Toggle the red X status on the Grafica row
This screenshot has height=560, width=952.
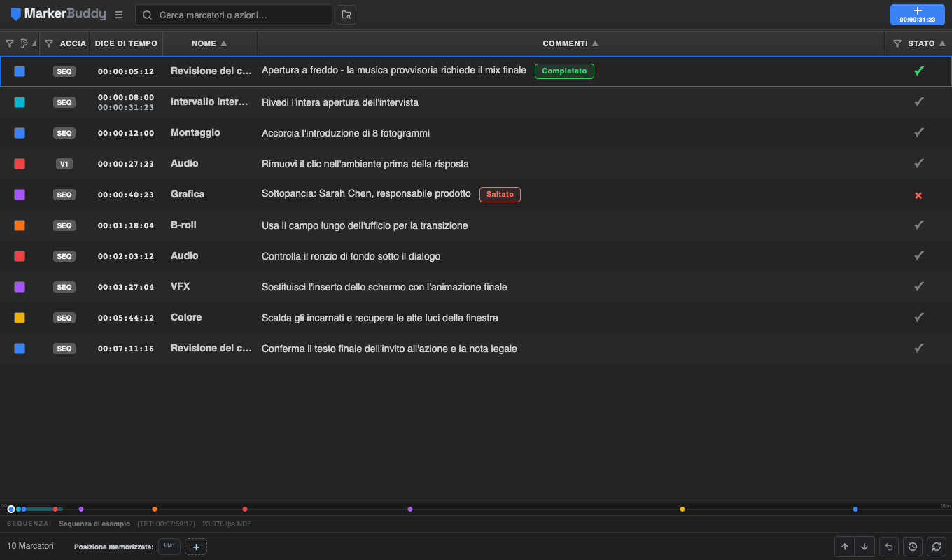[918, 195]
